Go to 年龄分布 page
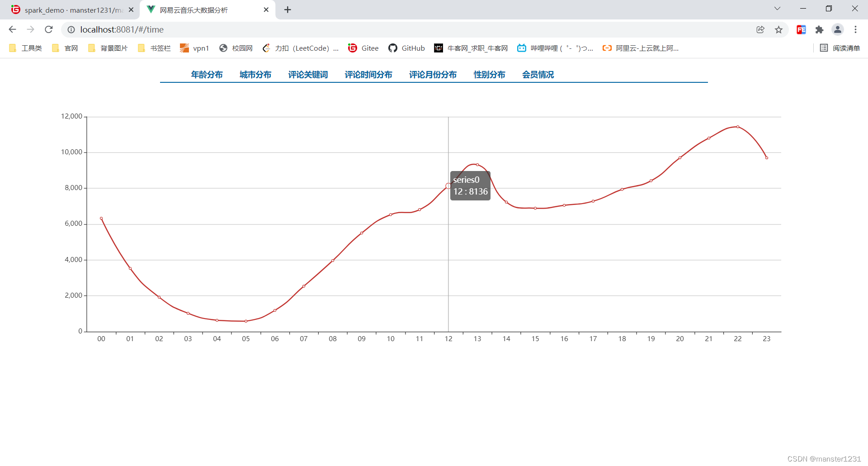Viewport: 868px width, 466px height. pos(207,75)
